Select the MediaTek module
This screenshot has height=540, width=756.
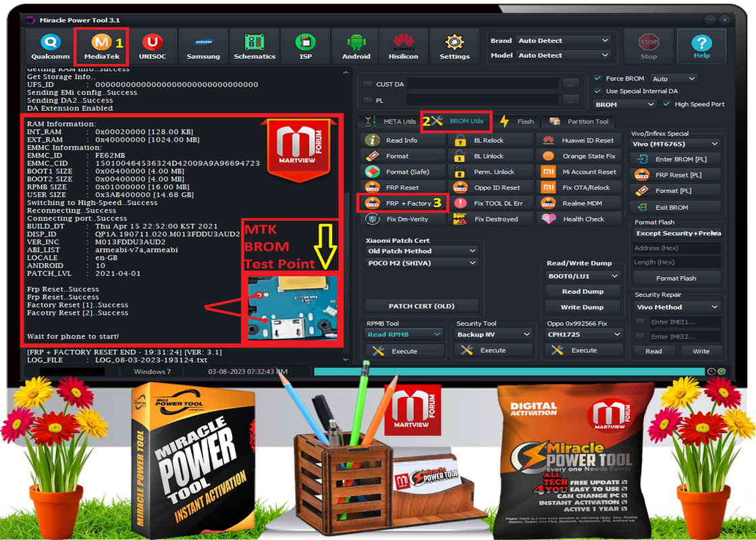102,47
